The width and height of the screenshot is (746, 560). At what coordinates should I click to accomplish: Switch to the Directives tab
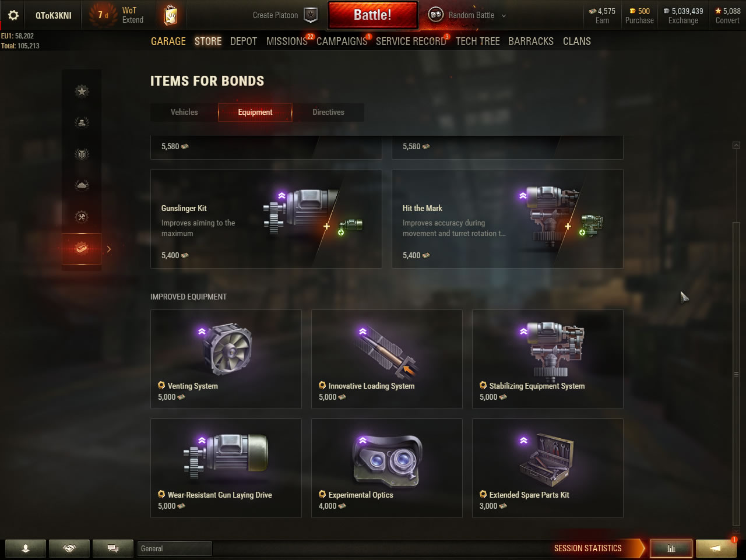[328, 112]
